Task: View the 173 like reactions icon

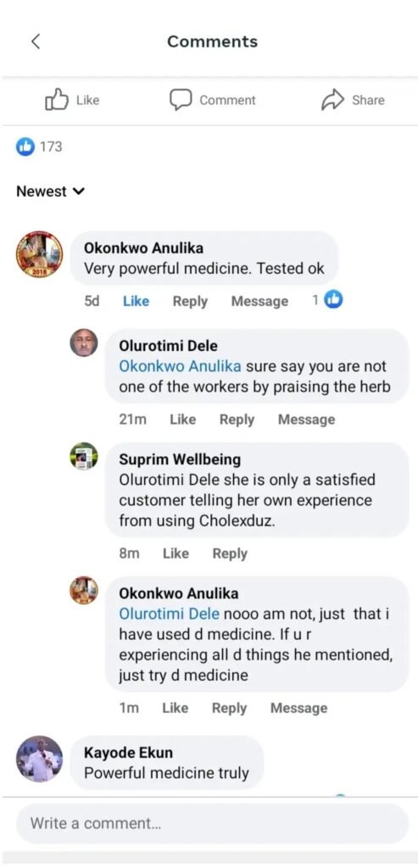Action: click(x=25, y=147)
